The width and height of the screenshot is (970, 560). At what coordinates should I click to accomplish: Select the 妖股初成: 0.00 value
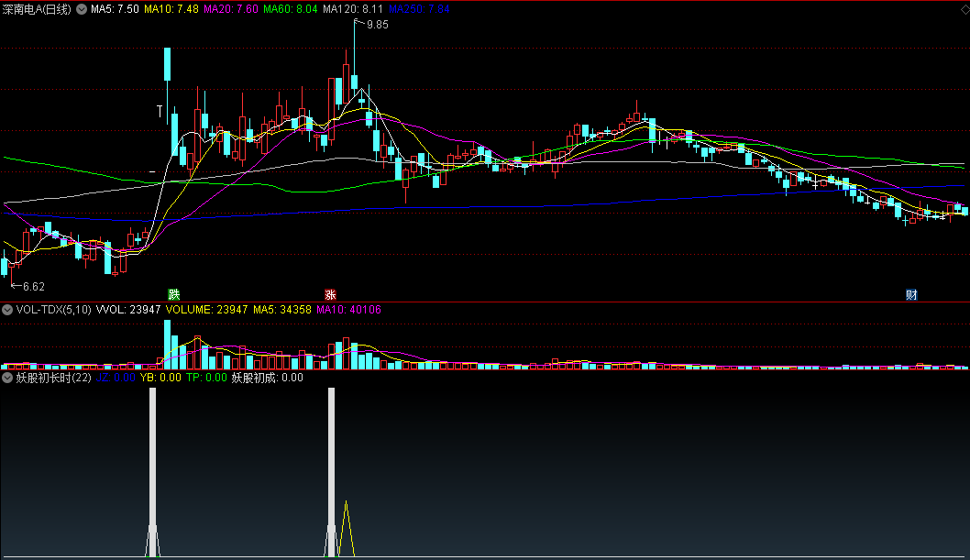tap(267, 378)
